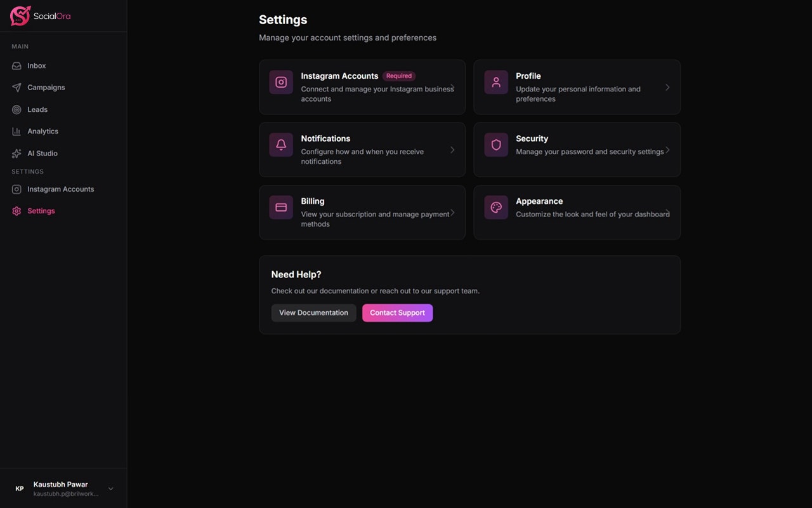Image resolution: width=812 pixels, height=508 pixels.
Task: Open Instagram Accounts in the sidebar
Action: pos(60,189)
